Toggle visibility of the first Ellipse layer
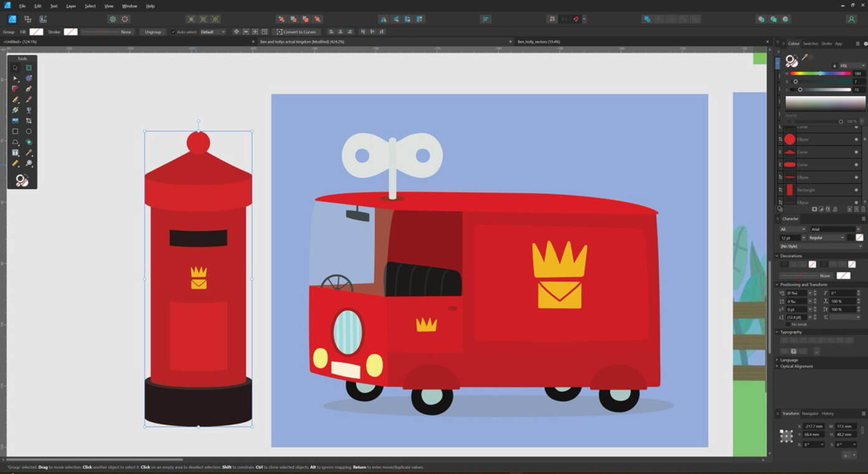The image size is (868, 474). click(856, 139)
